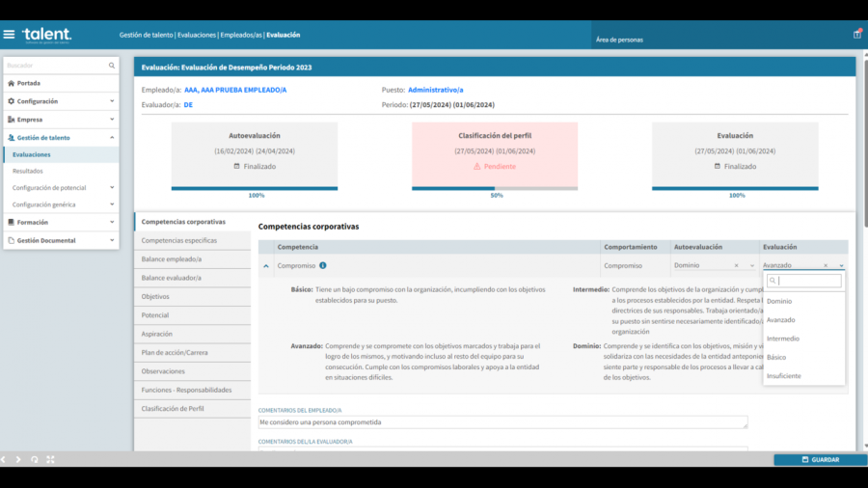Click Empleados/as breadcrumb

[x=241, y=35]
